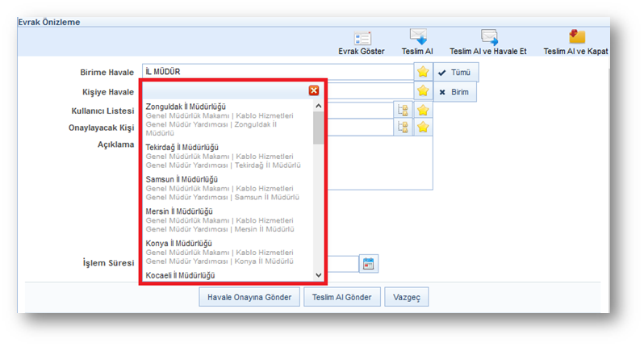Viewport: 644px width, 347px height.
Task: Select the Birim filter option
Action: 455,92
